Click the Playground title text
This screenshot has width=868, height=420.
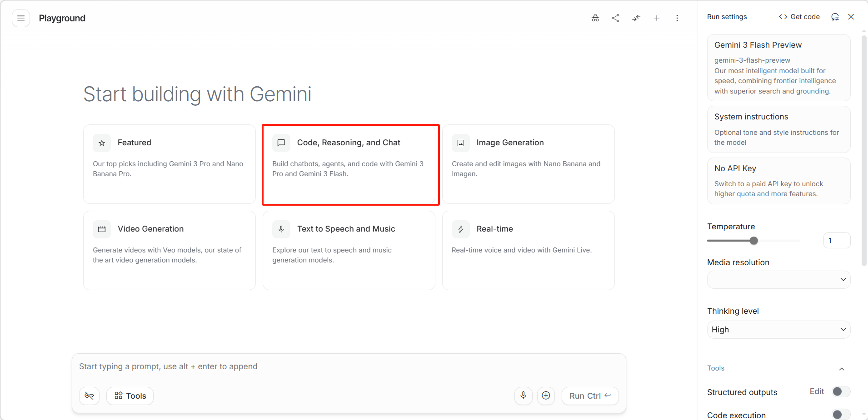62,18
